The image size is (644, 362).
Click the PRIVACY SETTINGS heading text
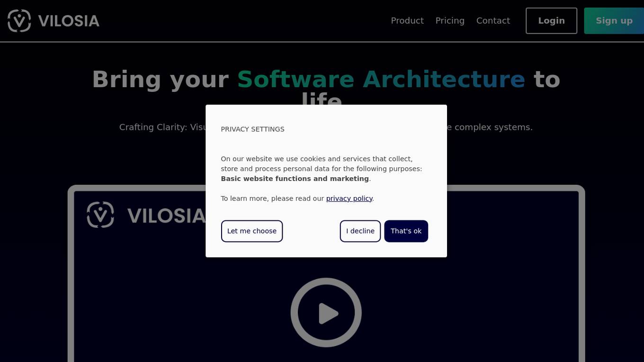point(252,129)
